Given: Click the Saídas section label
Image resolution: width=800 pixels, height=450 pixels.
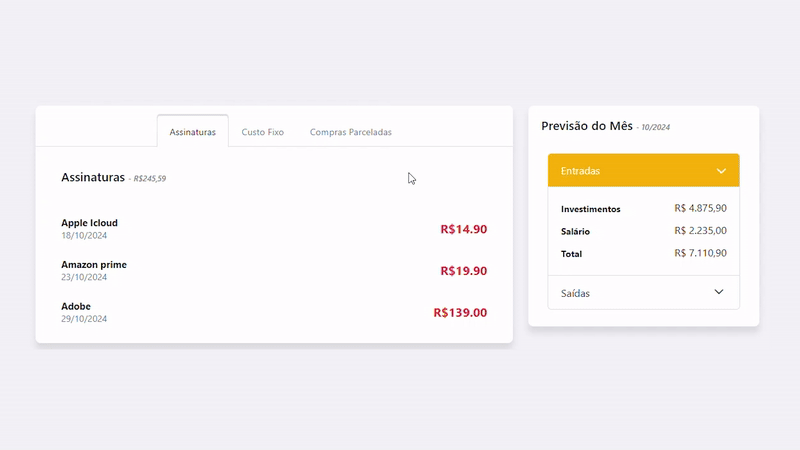Looking at the screenshot, I should 575,293.
